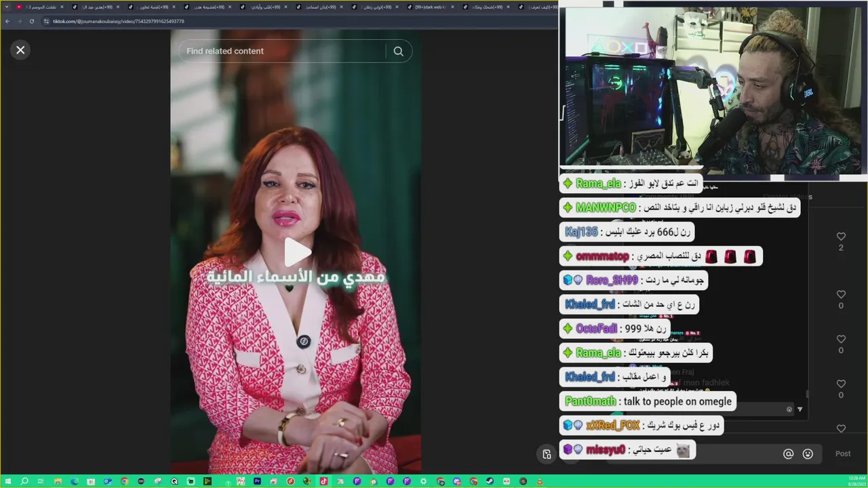Click the copy icon left of comment box
Image resolution: width=868 pixels, height=488 pixels.
547,454
